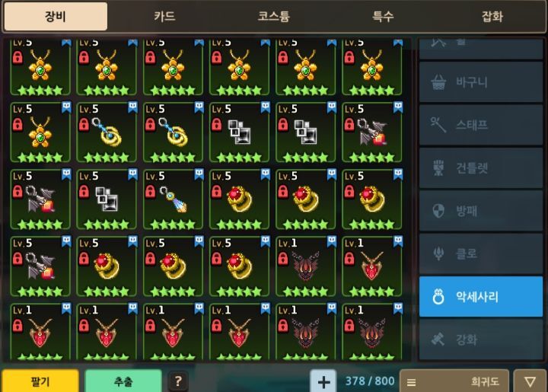
Task: Choose the 바구니 basket category
Action: pos(481,82)
